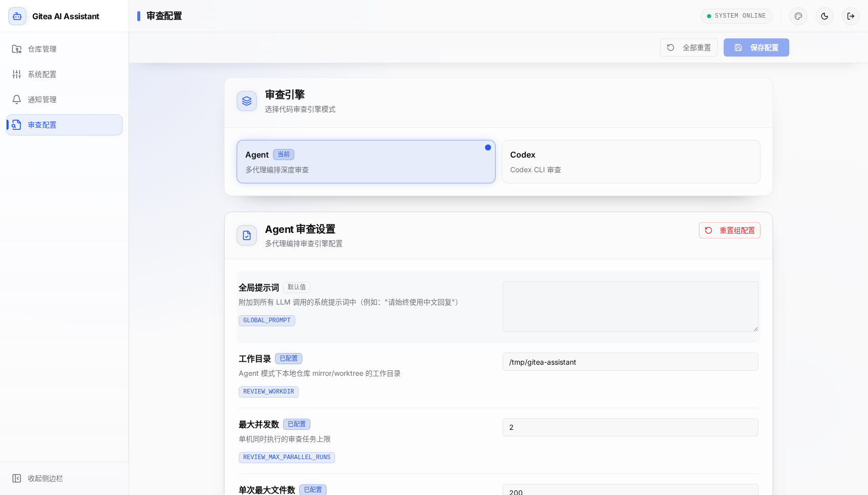Click the REVIEW_WORKDIR variable tag
Screen dimensions: 868x495
coord(268,392)
